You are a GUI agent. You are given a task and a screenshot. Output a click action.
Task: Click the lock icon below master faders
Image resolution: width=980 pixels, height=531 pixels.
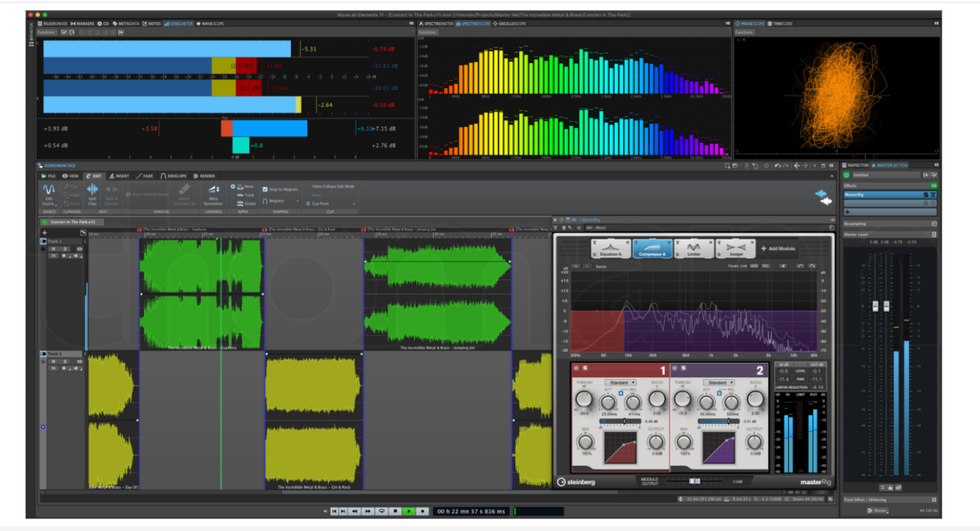[x=890, y=488]
